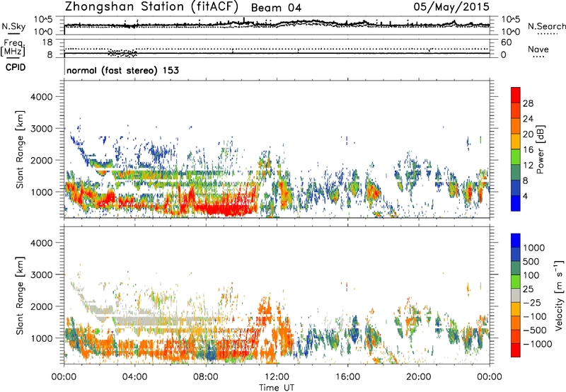This screenshot has height=392, width=566.
Task: Click the 'Beam 04' label
Action: pyautogui.click(x=276, y=8)
